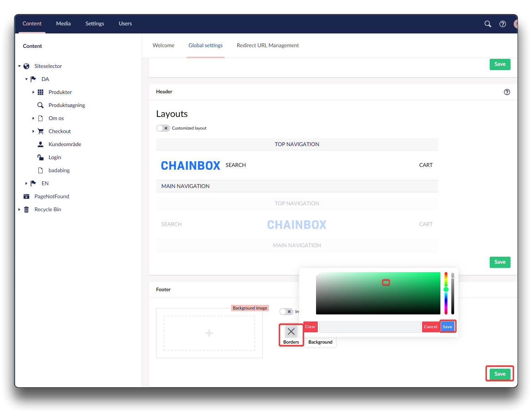Open the help icon in top bar
This screenshot has height=413, width=532.
[503, 24]
